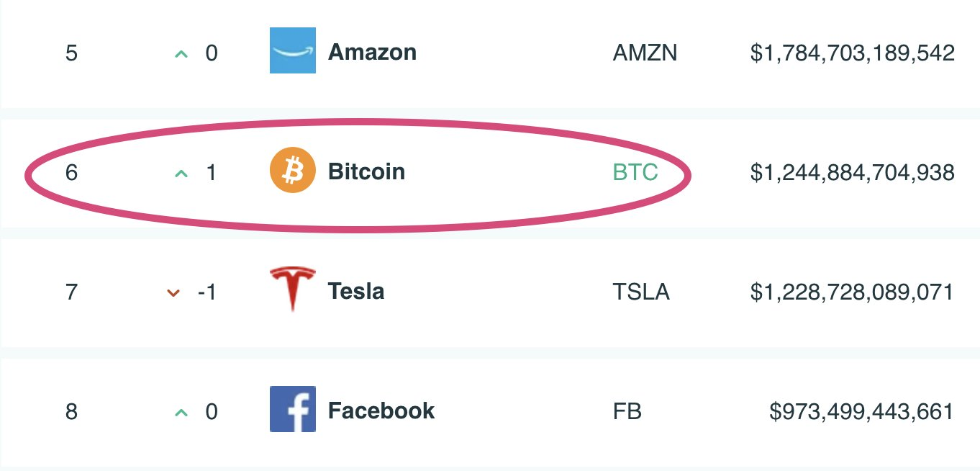Click Tesla's market cap value $1,228,728,089,071
This screenshot has height=471, width=980.
pos(852,292)
